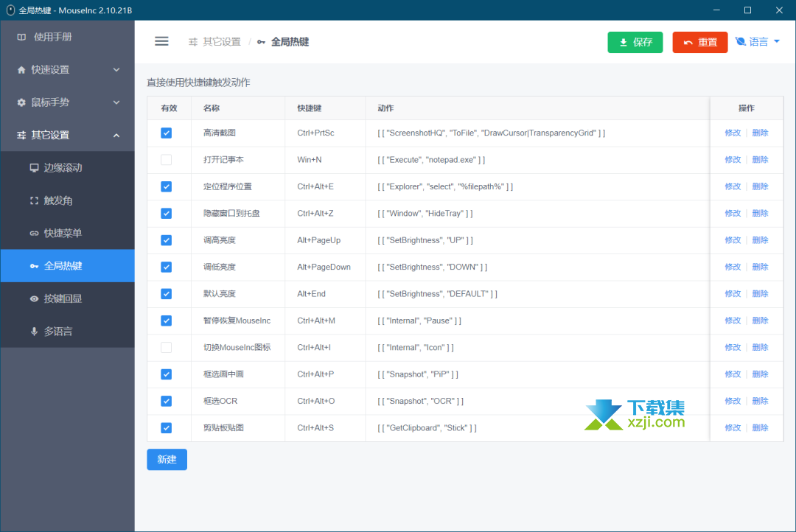Click the download icon on the 保存 button
Image resolution: width=796 pixels, height=532 pixels.
(x=624, y=43)
